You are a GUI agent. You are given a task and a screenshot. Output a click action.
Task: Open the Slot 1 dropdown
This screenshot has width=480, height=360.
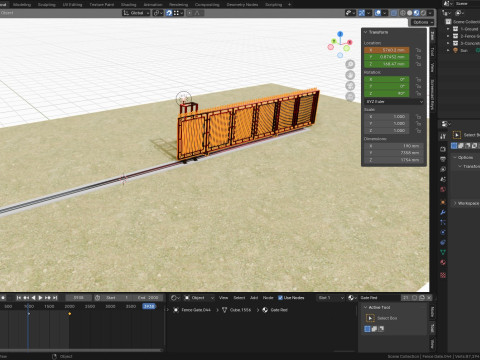tap(331, 298)
